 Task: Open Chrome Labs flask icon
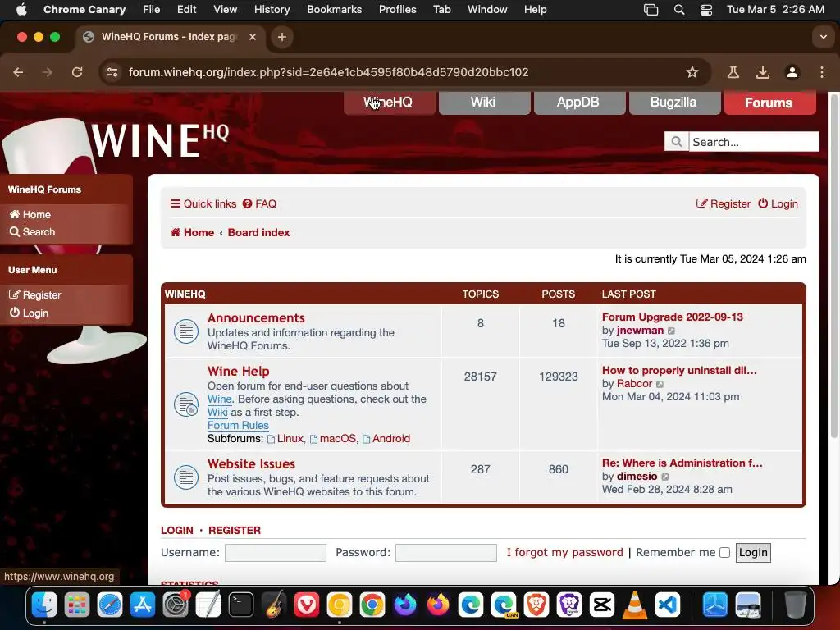733,72
